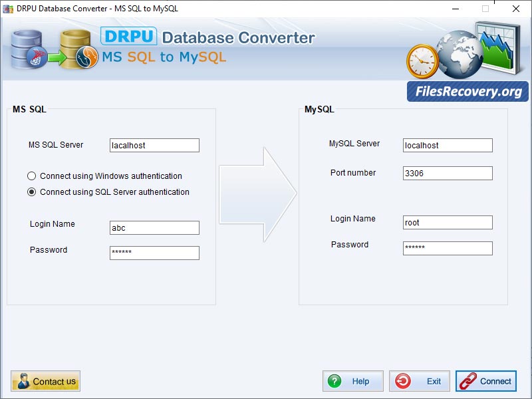The width and height of the screenshot is (532, 399).
Task: Click the Port number field showing 3306
Action: (x=447, y=173)
